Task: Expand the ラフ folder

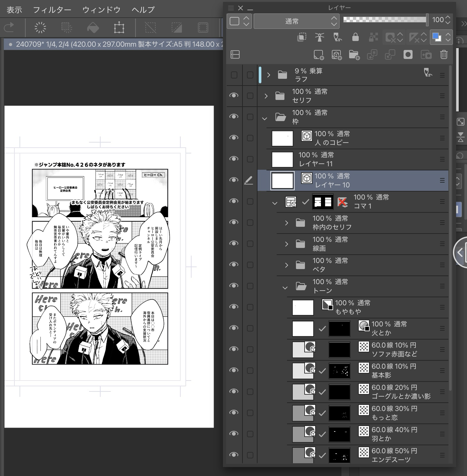Action: [268, 75]
